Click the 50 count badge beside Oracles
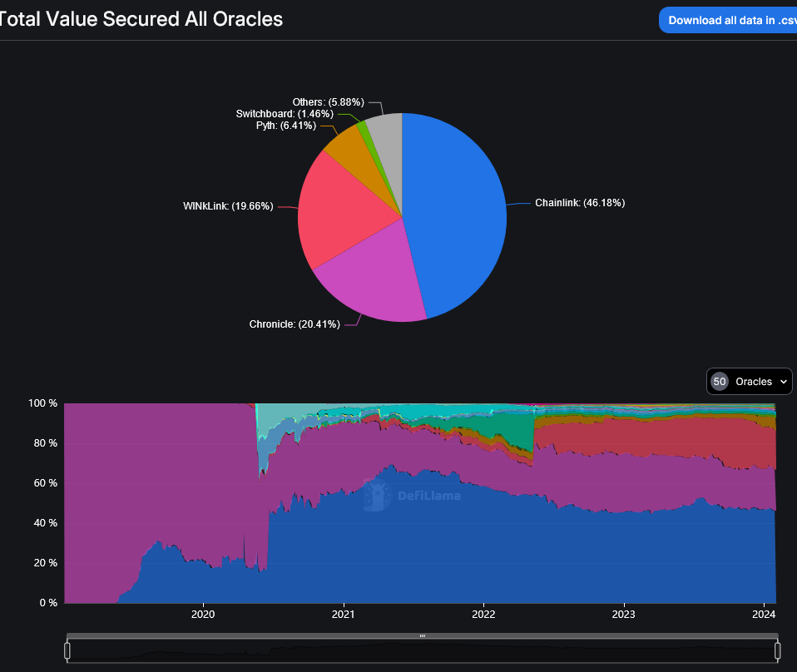 (x=720, y=382)
